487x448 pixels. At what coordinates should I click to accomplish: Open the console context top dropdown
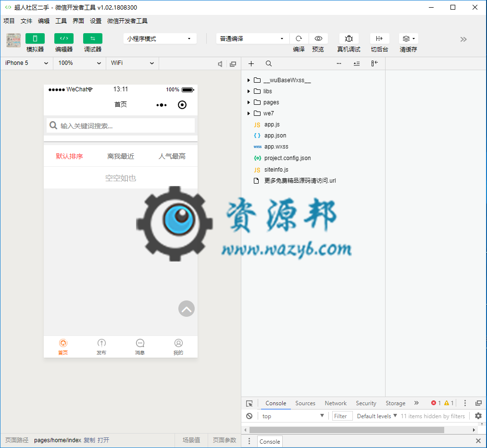pyautogui.click(x=293, y=416)
